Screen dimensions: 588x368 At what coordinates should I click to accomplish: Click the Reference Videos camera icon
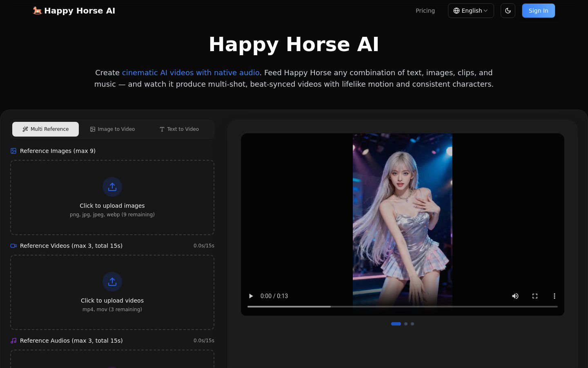coord(13,246)
